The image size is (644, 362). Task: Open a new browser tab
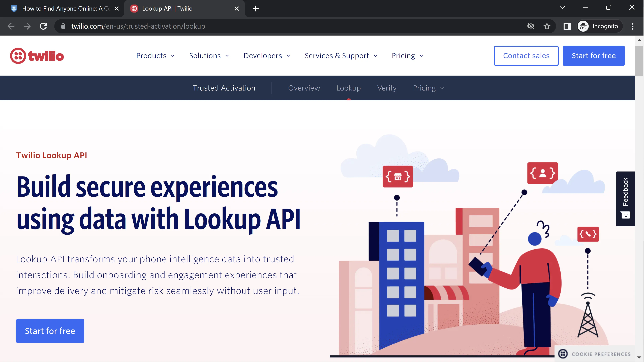[x=256, y=9]
